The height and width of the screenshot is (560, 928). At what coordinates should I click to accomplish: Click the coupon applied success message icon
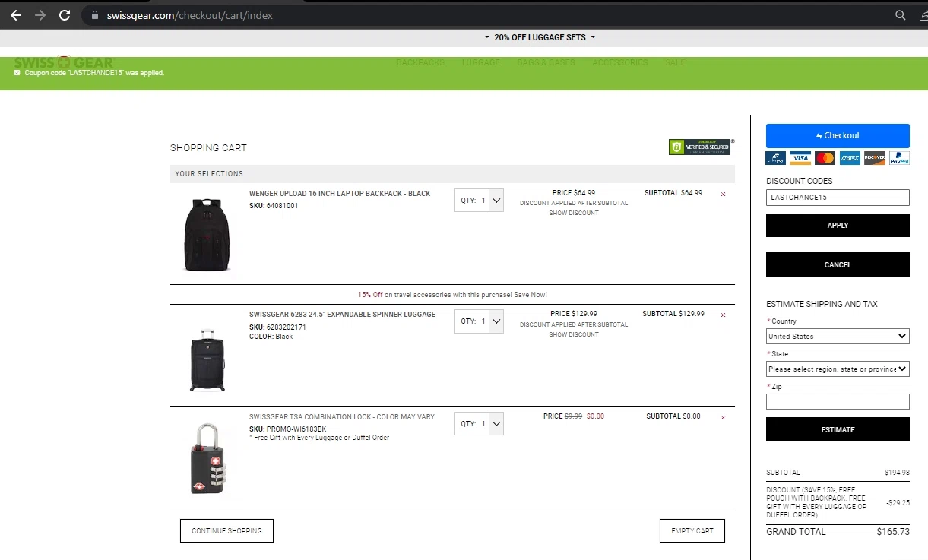[17, 73]
